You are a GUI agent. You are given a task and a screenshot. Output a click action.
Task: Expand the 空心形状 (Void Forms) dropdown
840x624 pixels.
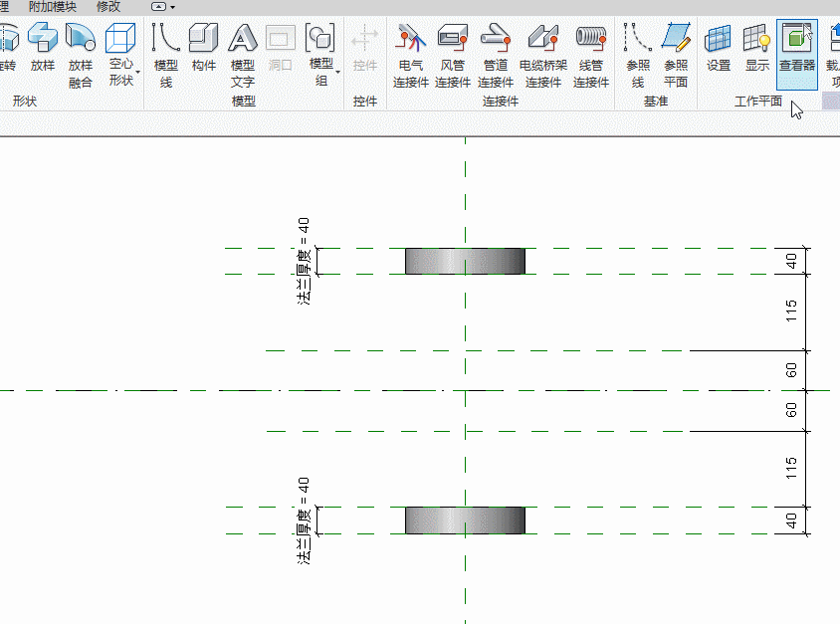[122, 72]
